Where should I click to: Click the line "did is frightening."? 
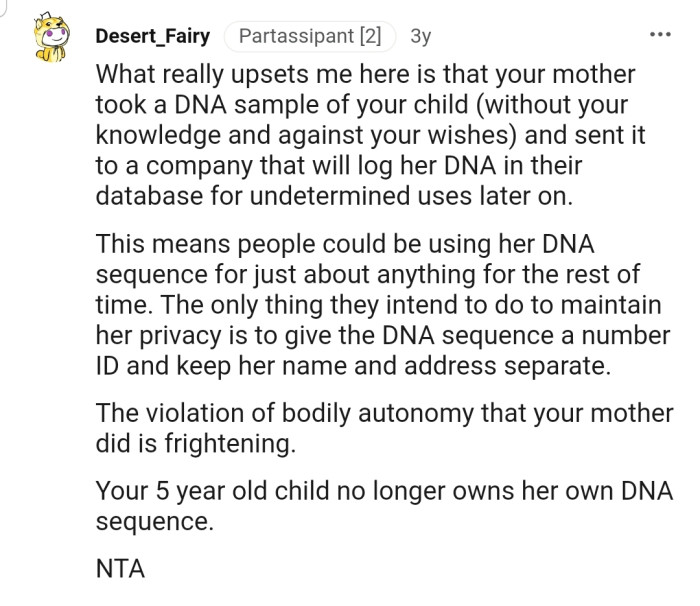tap(196, 443)
